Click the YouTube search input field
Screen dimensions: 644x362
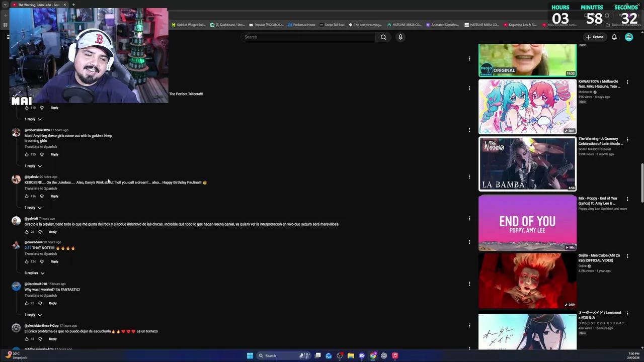(x=308, y=37)
